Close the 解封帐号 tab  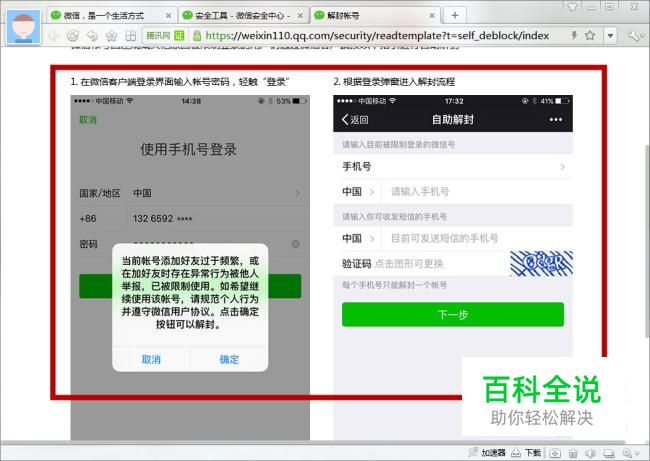coord(432,16)
